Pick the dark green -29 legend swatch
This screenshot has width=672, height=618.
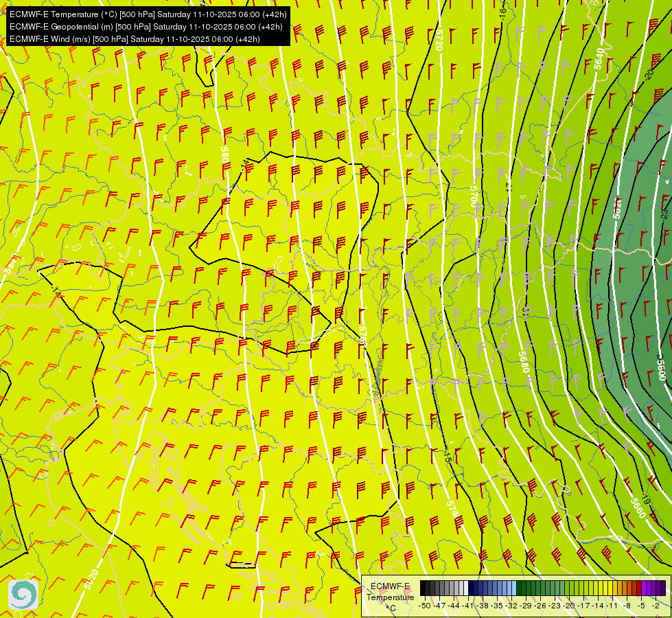519,588
